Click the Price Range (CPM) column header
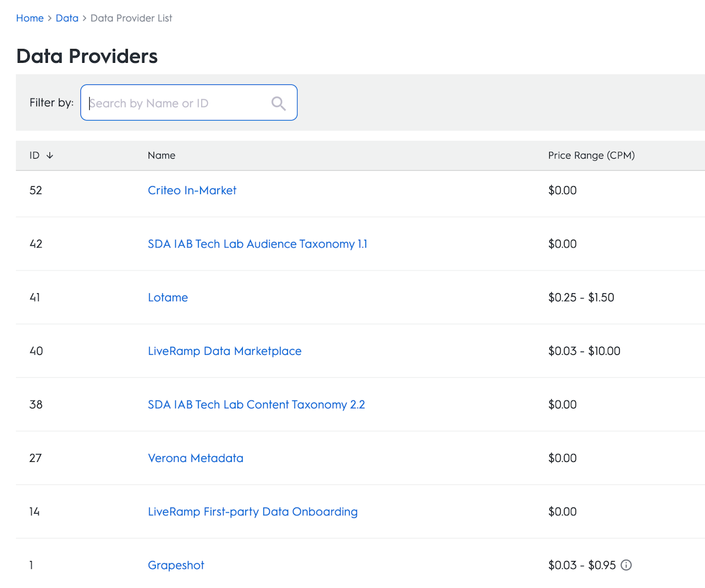This screenshot has height=588, width=705. coord(591,155)
